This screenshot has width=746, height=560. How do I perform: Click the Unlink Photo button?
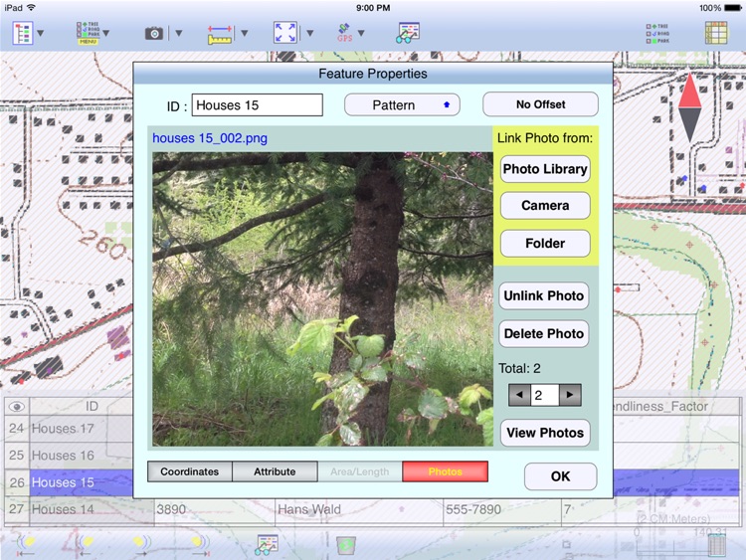pos(544,296)
